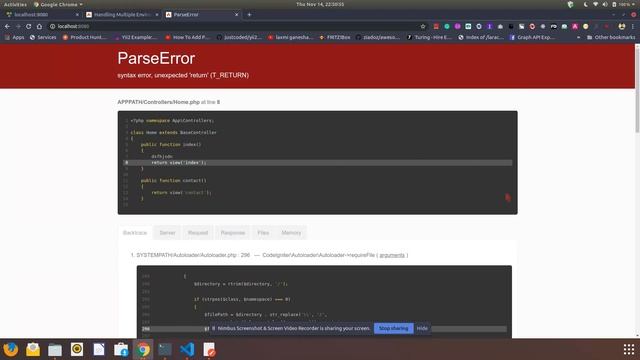Click the highlighted error line 8 in code
This screenshot has height=360, width=640.
click(x=318, y=162)
